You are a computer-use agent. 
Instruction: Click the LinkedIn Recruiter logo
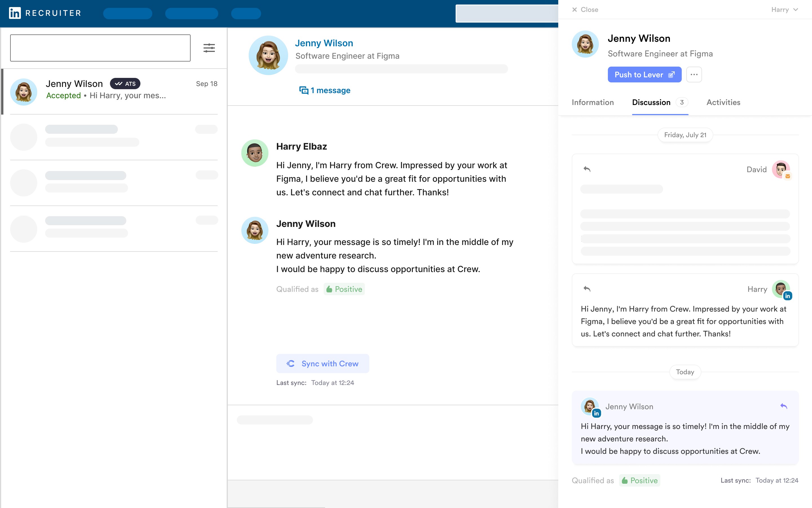point(45,13)
